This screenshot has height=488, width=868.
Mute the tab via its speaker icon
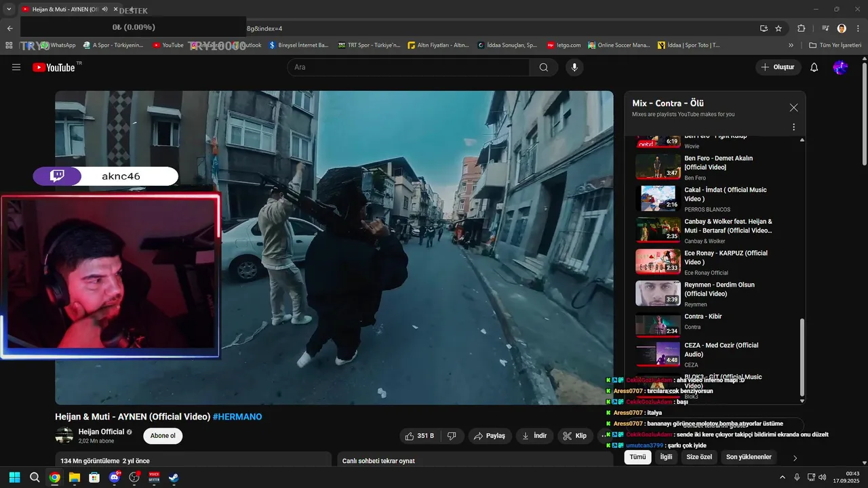point(104,9)
